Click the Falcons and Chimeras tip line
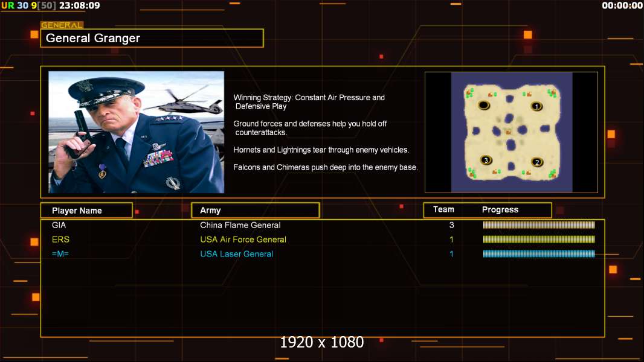Screen dimensions: 644x362 pos(325,167)
